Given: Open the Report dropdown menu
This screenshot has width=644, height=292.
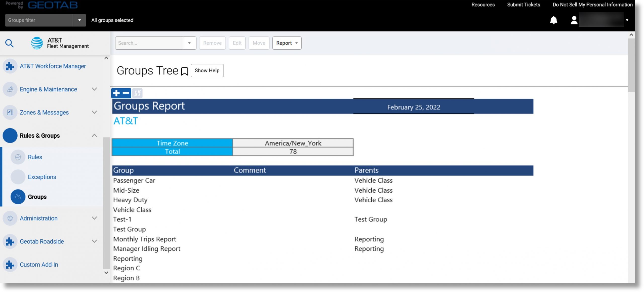Looking at the screenshot, I should pos(287,43).
